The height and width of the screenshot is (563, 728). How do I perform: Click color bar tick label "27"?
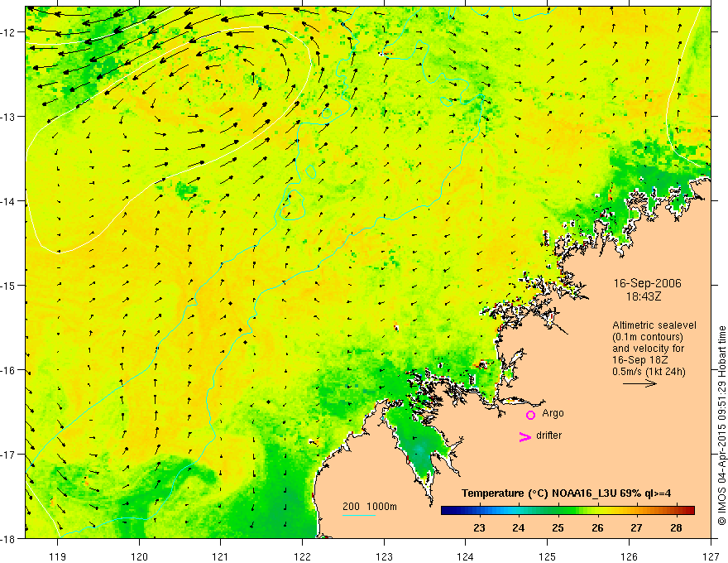pos(636,527)
